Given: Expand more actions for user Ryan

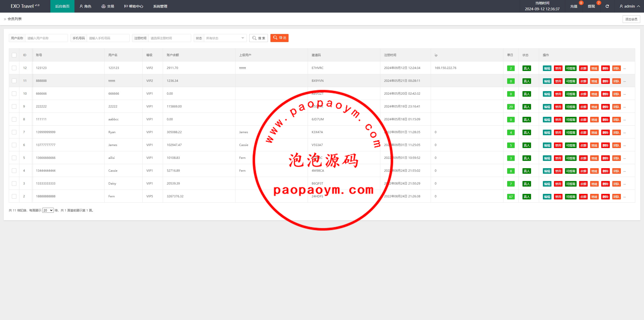Looking at the screenshot, I should tap(624, 133).
